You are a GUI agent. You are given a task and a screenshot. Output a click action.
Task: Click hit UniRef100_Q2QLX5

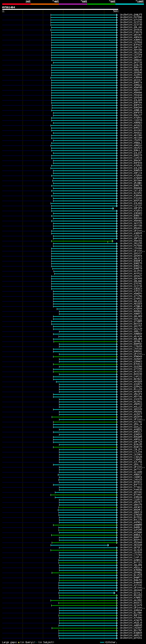pyautogui.click(x=131, y=65)
